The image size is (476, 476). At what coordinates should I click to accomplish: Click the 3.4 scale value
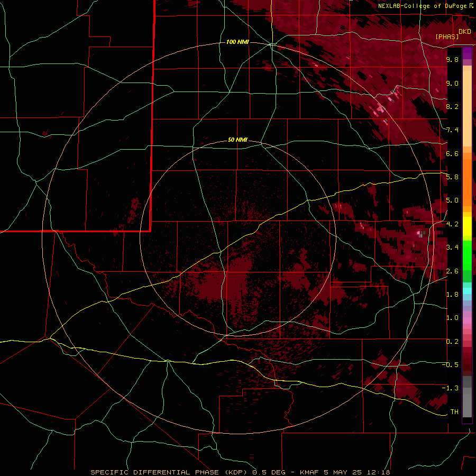coord(452,248)
